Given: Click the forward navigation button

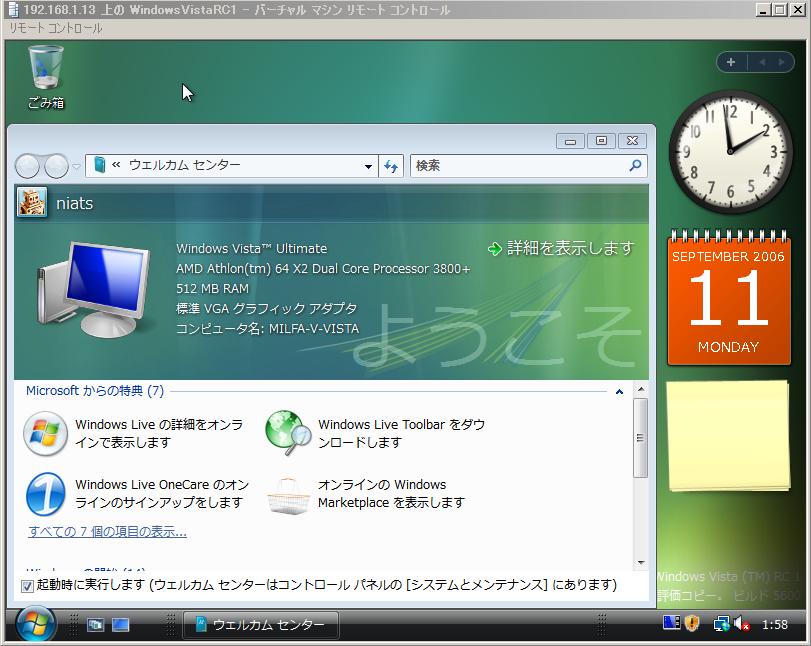Looking at the screenshot, I should 56,166.
